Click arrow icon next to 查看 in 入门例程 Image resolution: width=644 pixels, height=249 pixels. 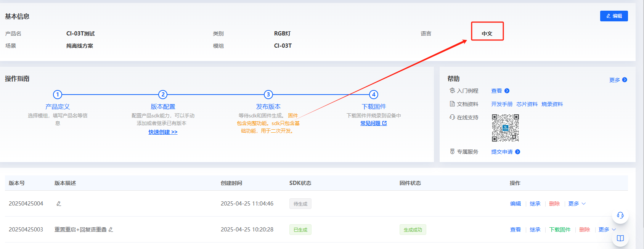coord(507,91)
